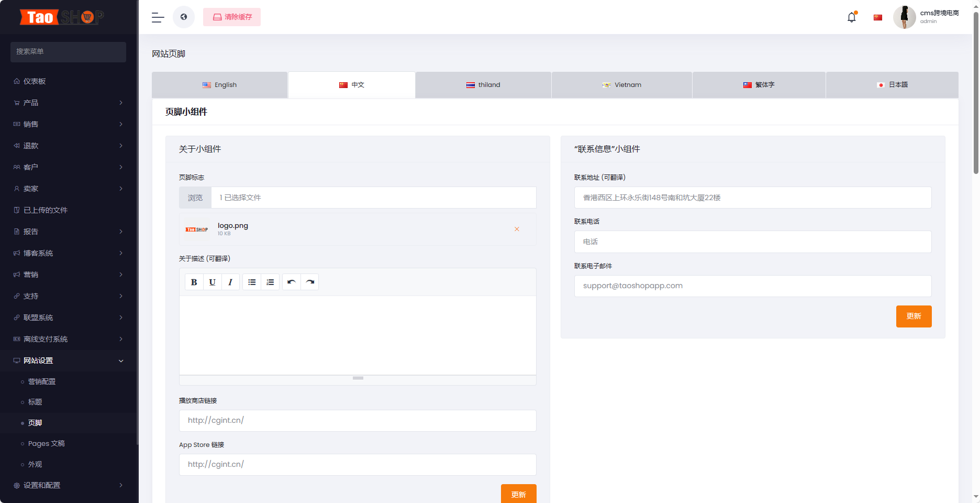Open the globe website icon in header
This screenshot has width=980, height=503.
(x=184, y=17)
